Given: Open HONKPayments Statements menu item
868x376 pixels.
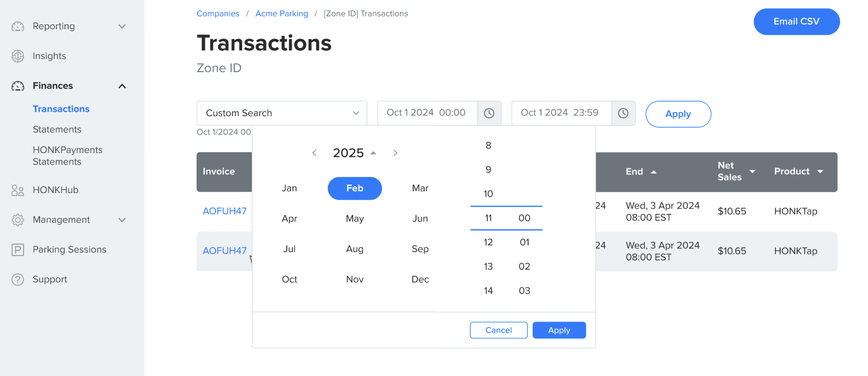Looking at the screenshot, I should [68, 156].
